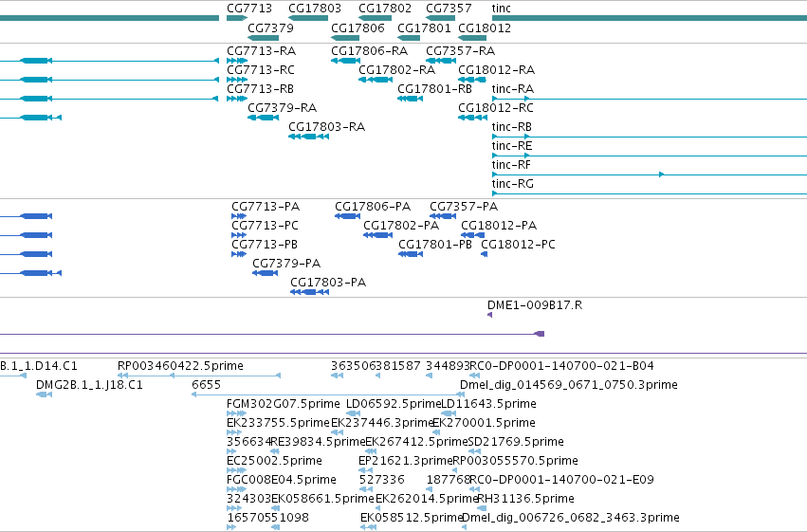This screenshot has width=807, height=532.
Task: Select the EK262014.5prime EST feature
Action: click(x=378, y=508)
